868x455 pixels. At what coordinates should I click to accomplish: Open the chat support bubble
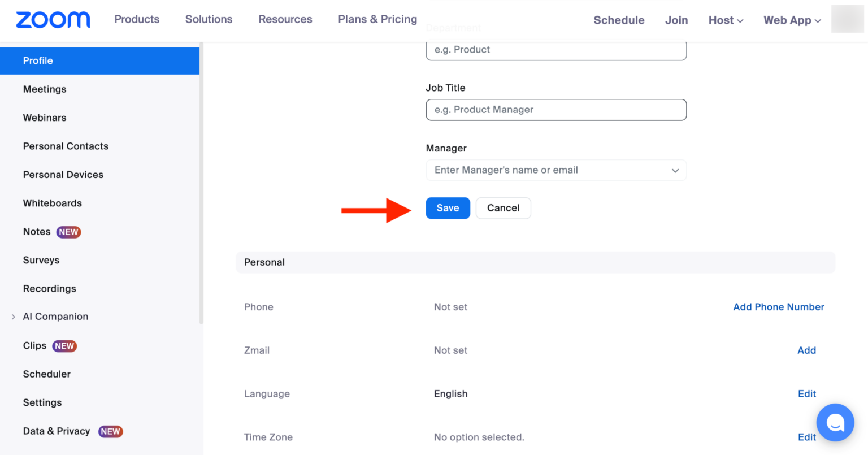pos(835,422)
